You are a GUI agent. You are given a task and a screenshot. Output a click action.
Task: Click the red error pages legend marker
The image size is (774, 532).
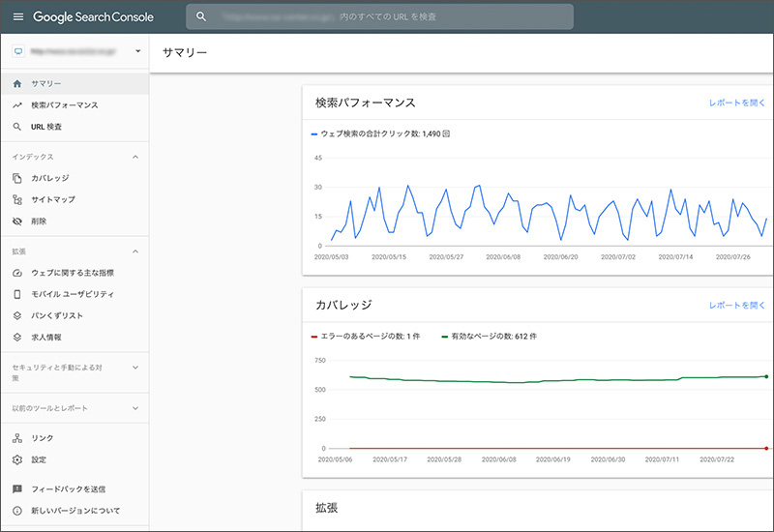click(x=313, y=337)
